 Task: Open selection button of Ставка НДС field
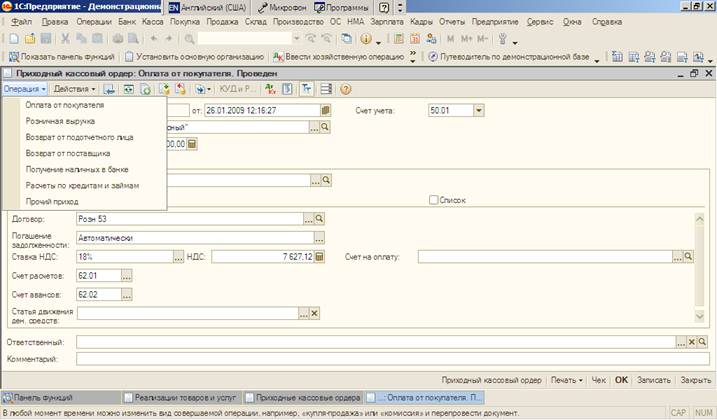coord(178,257)
